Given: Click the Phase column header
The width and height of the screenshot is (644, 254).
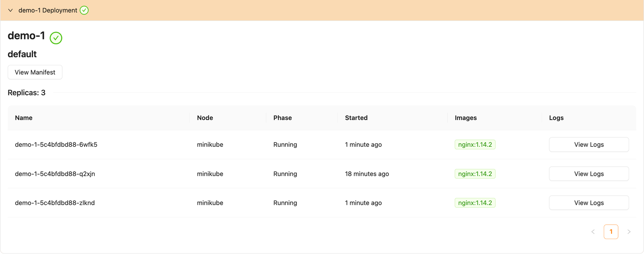Looking at the screenshot, I should tap(283, 118).
